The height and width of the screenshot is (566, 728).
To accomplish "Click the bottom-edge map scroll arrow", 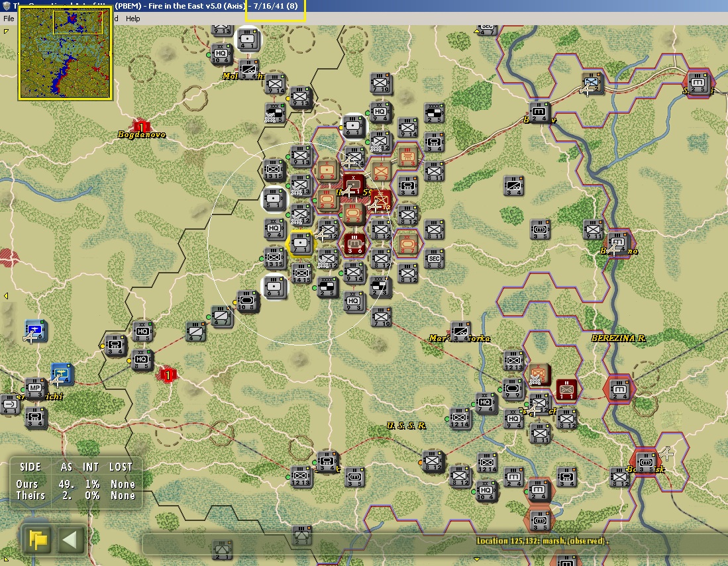I will pyautogui.click(x=477, y=559).
